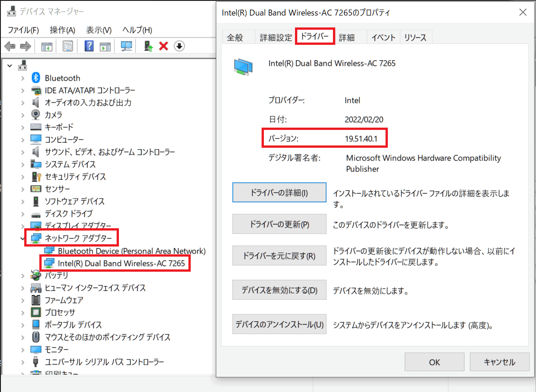Open the イベント tab
536x392 pixels.
tap(384, 37)
